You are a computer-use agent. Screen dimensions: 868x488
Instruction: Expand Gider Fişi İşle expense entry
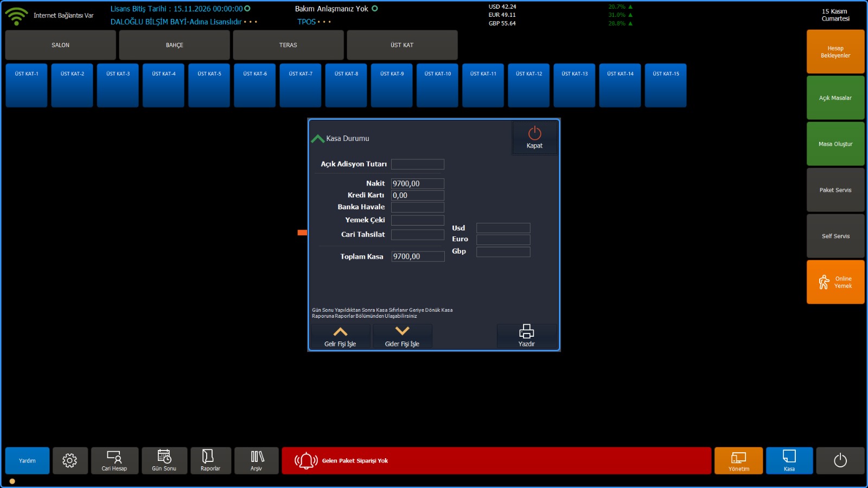[x=402, y=336]
